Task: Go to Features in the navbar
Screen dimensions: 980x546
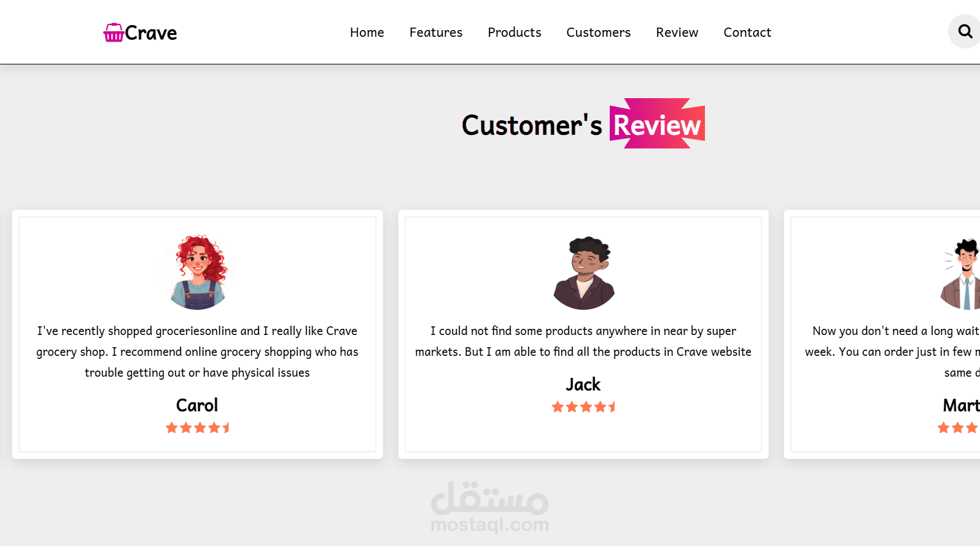Action: (436, 33)
